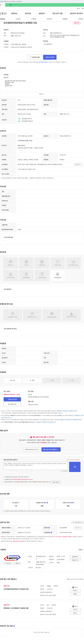Viewport: 84px width, 644px height.
Task: Click the ESS company logo
Action: pos(12,558)
